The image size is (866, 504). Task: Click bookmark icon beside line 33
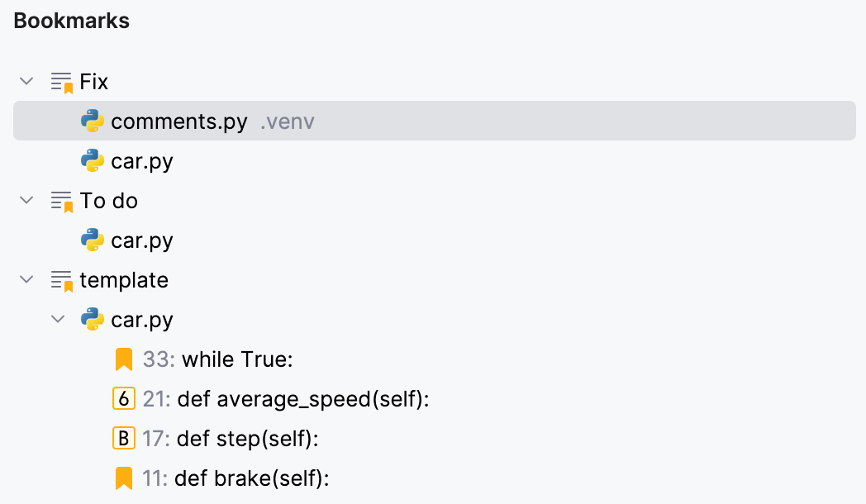tap(123, 359)
